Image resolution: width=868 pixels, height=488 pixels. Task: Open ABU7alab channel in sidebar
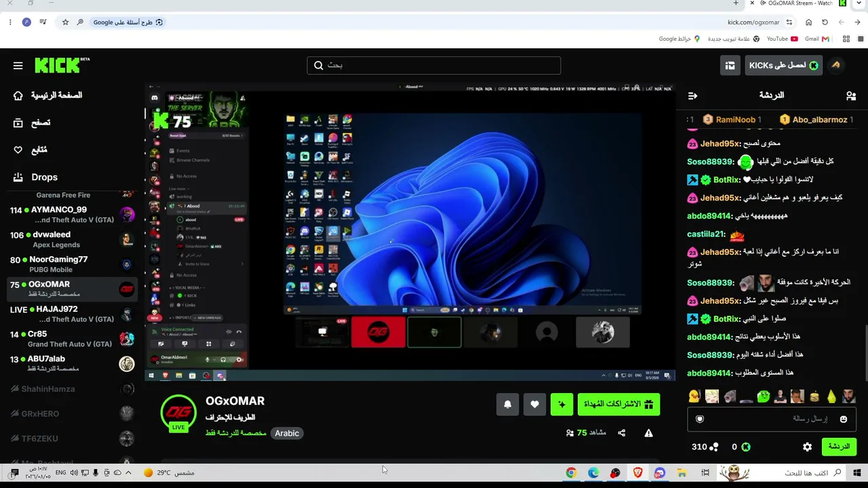[72, 363]
